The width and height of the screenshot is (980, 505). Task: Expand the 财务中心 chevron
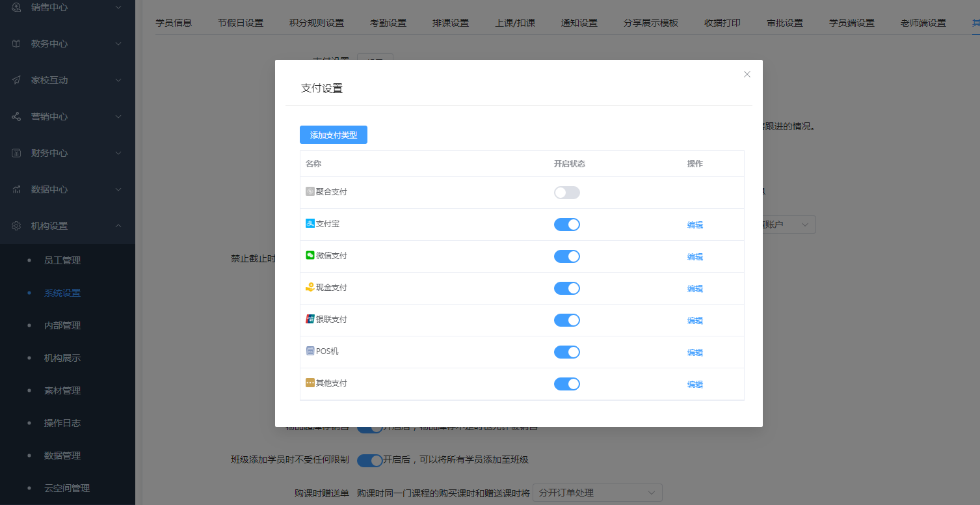pyautogui.click(x=118, y=153)
